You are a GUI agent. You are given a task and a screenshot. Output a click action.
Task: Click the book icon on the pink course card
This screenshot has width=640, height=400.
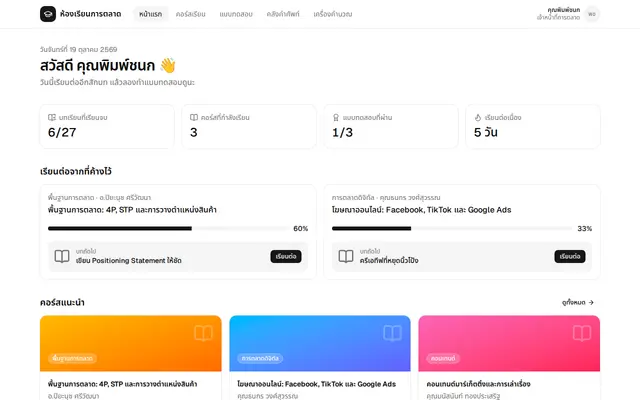coord(582,333)
